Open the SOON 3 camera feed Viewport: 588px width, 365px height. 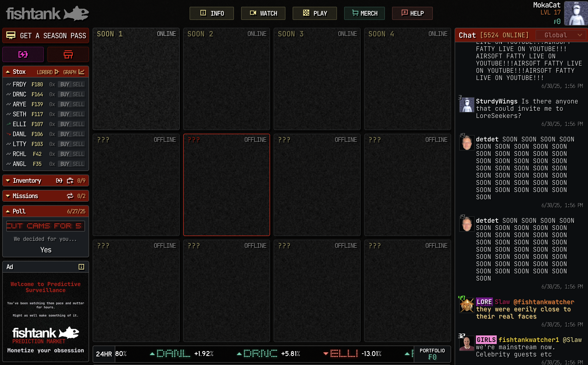tap(317, 79)
